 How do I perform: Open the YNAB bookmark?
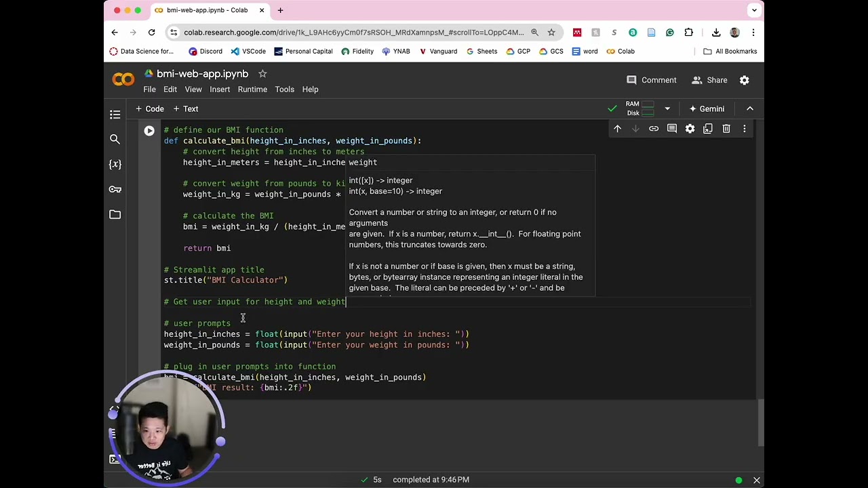pyautogui.click(x=396, y=51)
